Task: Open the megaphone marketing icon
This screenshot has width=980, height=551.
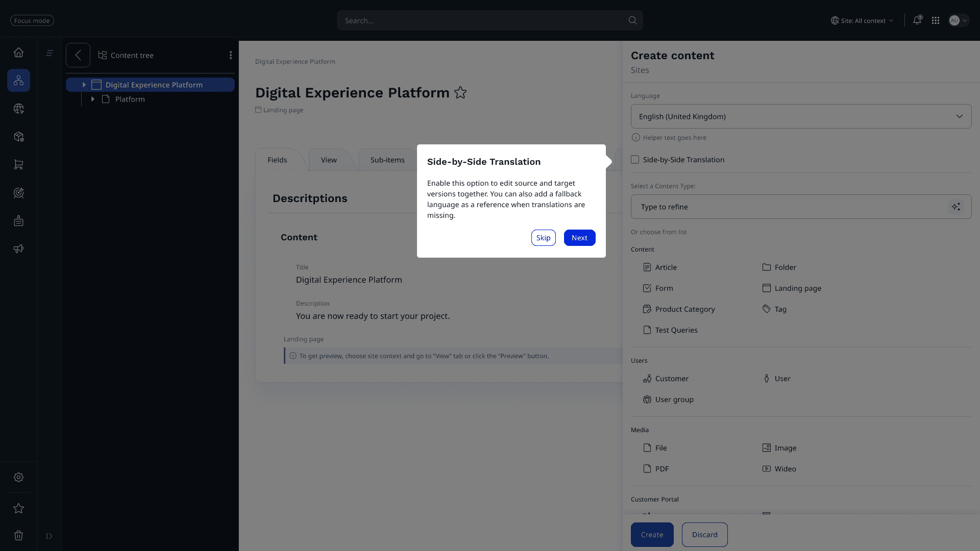Action: click(18, 249)
